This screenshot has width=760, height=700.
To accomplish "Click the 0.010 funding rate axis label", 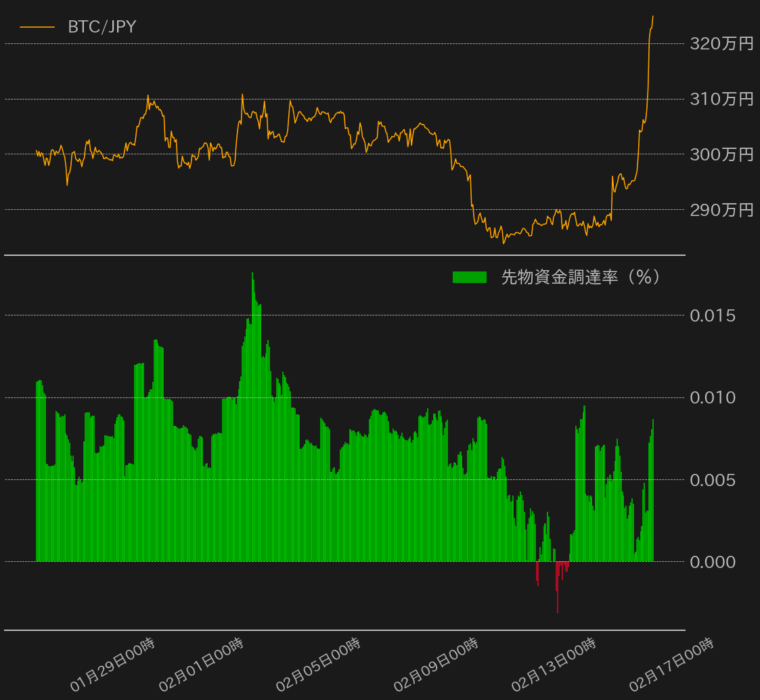I will (712, 398).
